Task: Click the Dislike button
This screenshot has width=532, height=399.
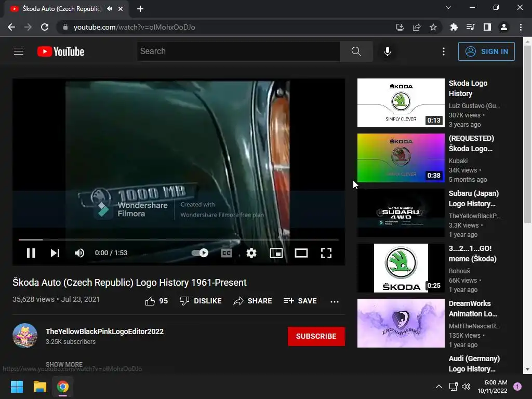Action: pyautogui.click(x=201, y=301)
